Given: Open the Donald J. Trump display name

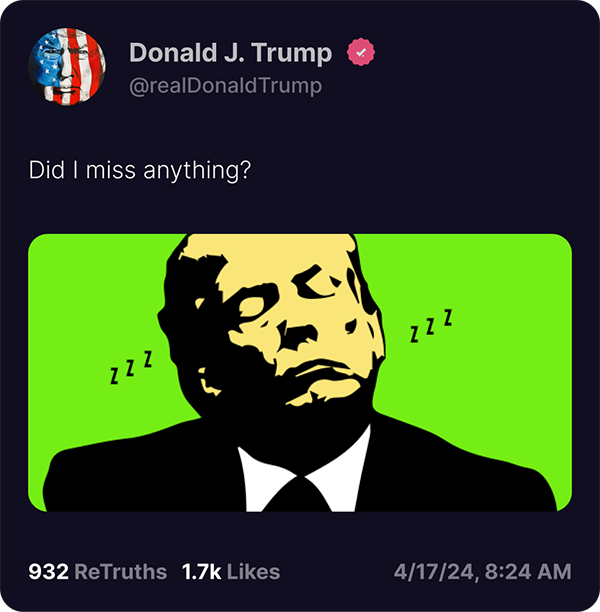Looking at the screenshot, I should (x=230, y=53).
